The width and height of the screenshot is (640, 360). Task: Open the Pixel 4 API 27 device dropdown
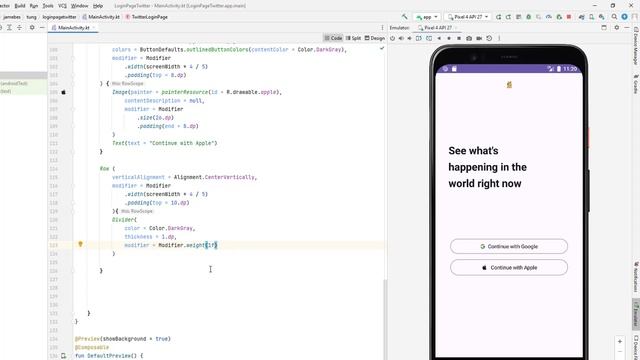[x=468, y=17]
